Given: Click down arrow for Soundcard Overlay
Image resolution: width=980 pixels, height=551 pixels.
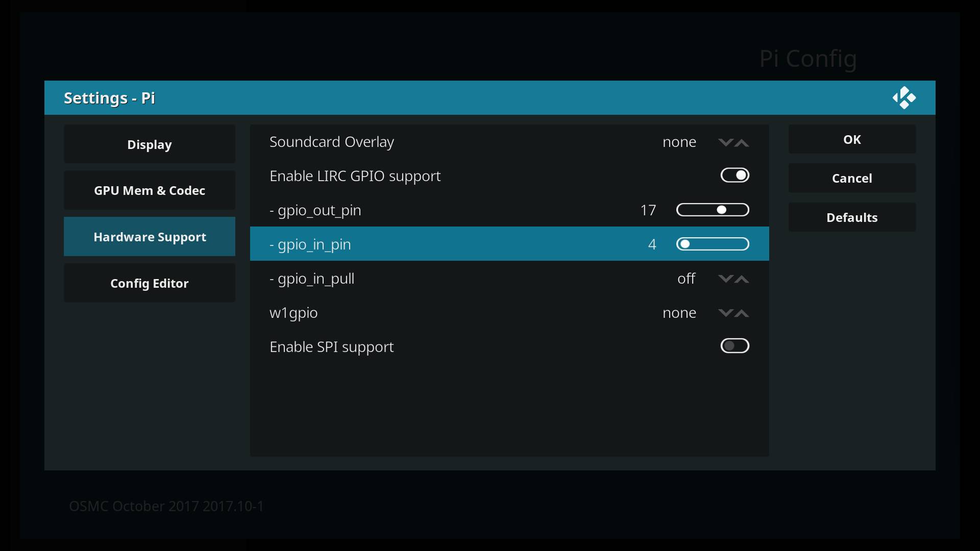Looking at the screenshot, I should pos(725,142).
